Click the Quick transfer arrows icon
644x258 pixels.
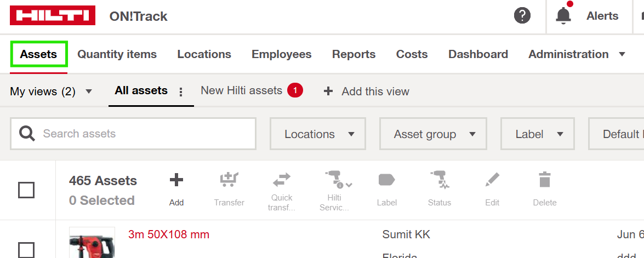click(x=281, y=180)
